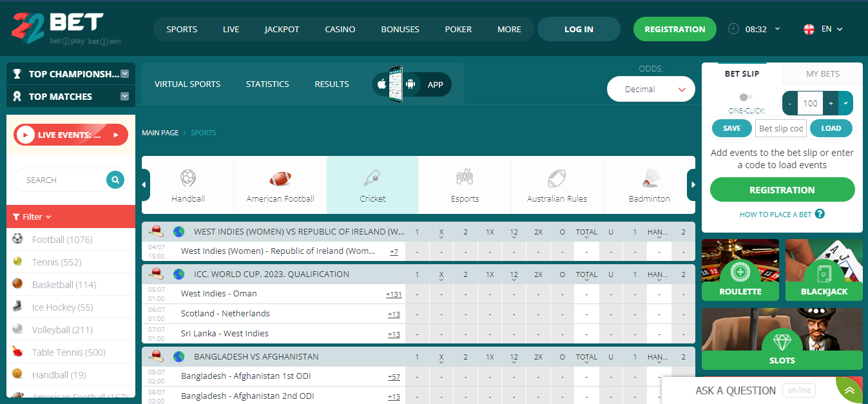Click the Save bet slip button

(731, 128)
